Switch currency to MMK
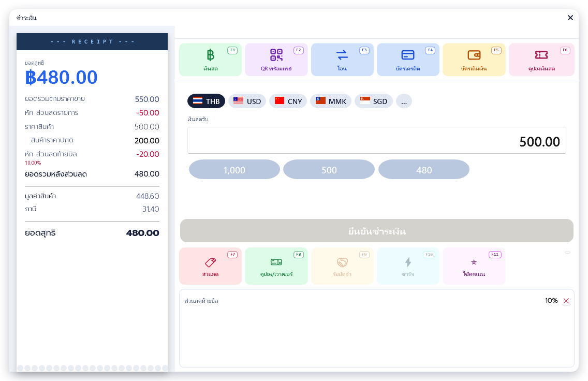The width and height of the screenshot is (588, 381). (x=331, y=101)
